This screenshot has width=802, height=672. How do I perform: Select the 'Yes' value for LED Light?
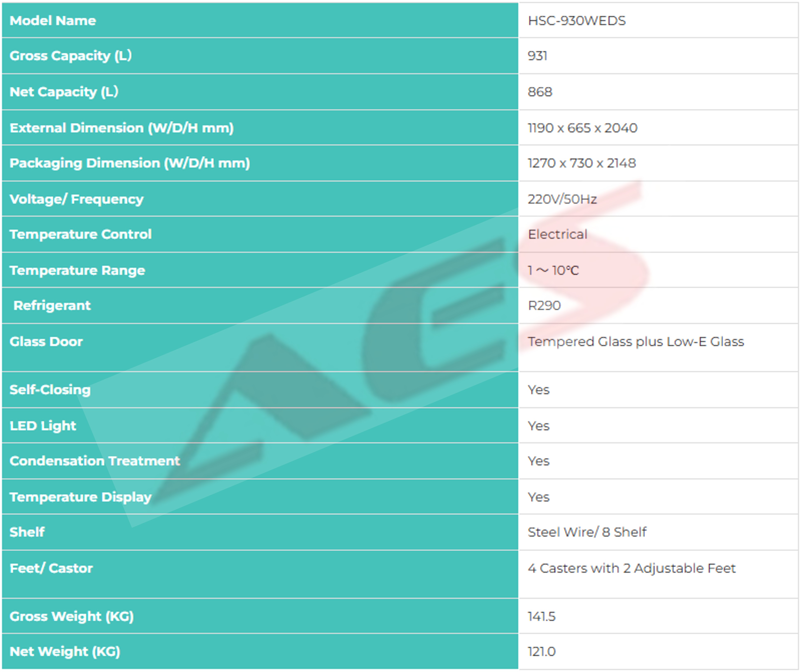539,426
